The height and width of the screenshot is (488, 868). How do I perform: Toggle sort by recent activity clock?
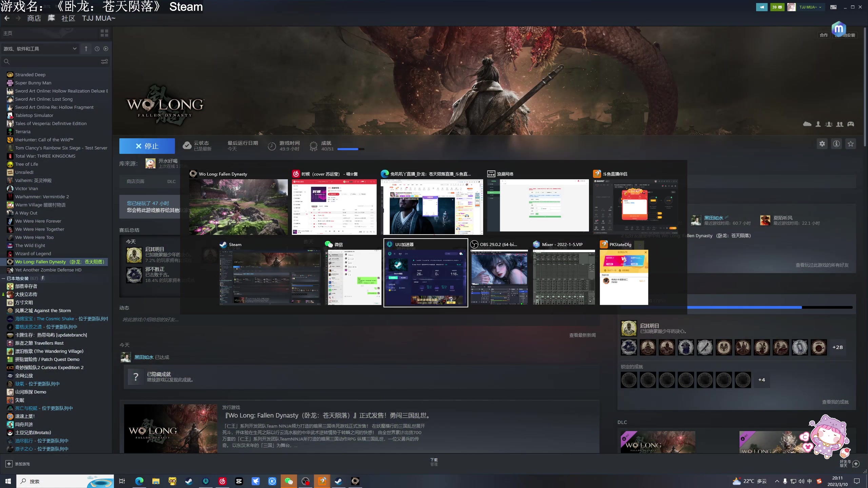click(x=97, y=49)
